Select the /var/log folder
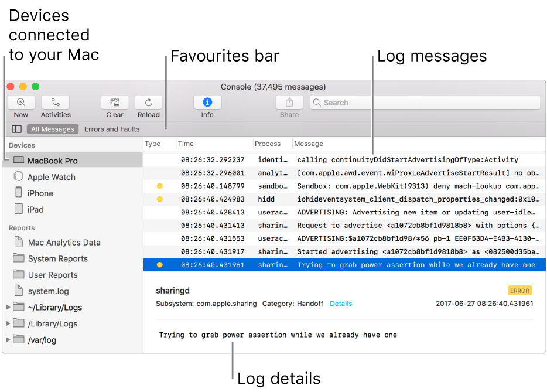The width and height of the screenshot is (547, 392). [35, 340]
